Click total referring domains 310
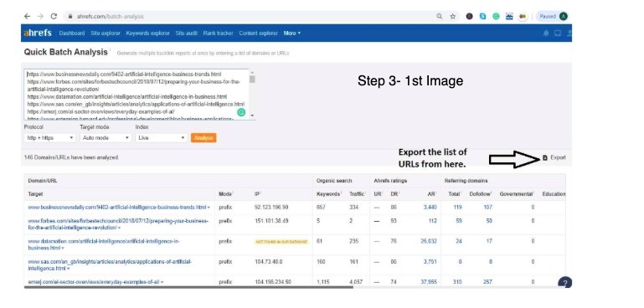Viewport: 644px width, 308px height. [457, 282]
